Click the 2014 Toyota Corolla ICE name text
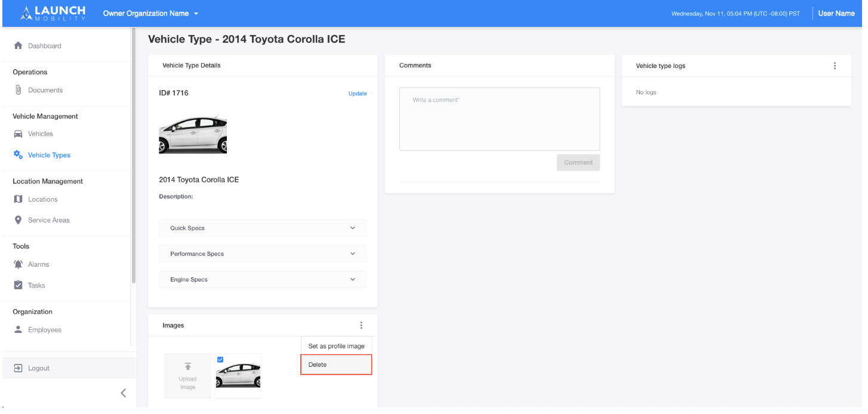The image size is (868, 414). 199,180
